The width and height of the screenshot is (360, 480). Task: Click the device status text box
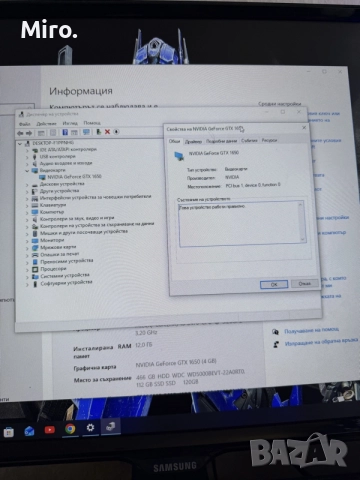pyautogui.click(x=242, y=224)
